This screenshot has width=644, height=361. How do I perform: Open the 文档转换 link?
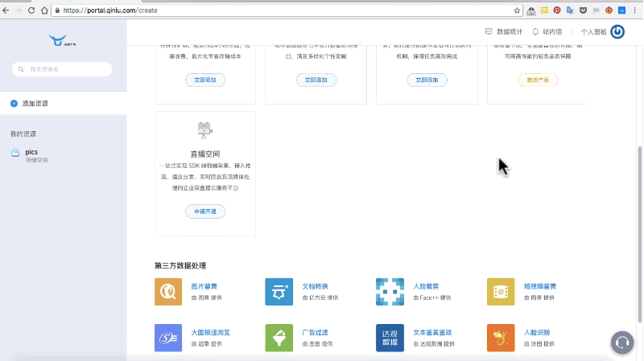coord(315,286)
